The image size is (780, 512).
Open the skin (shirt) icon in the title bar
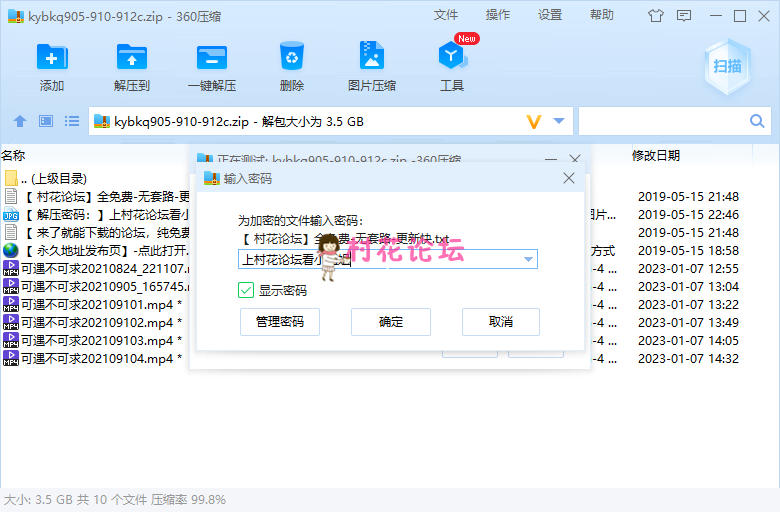[656, 16]
